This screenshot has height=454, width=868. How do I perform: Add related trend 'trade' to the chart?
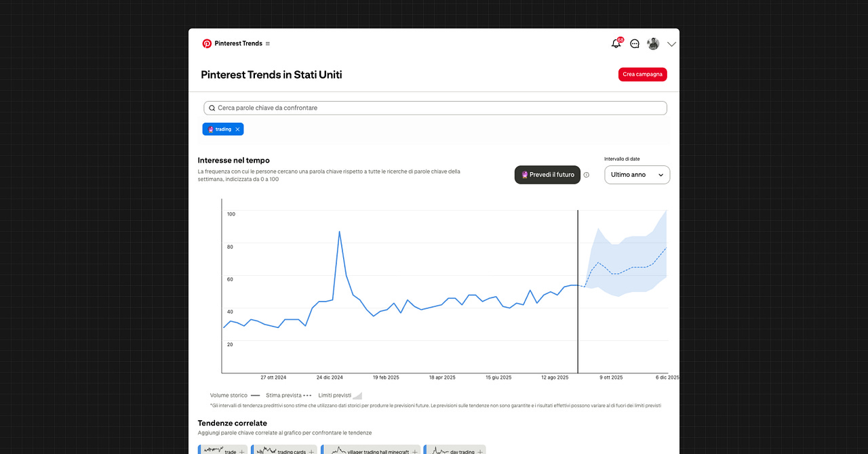[242, 451]
